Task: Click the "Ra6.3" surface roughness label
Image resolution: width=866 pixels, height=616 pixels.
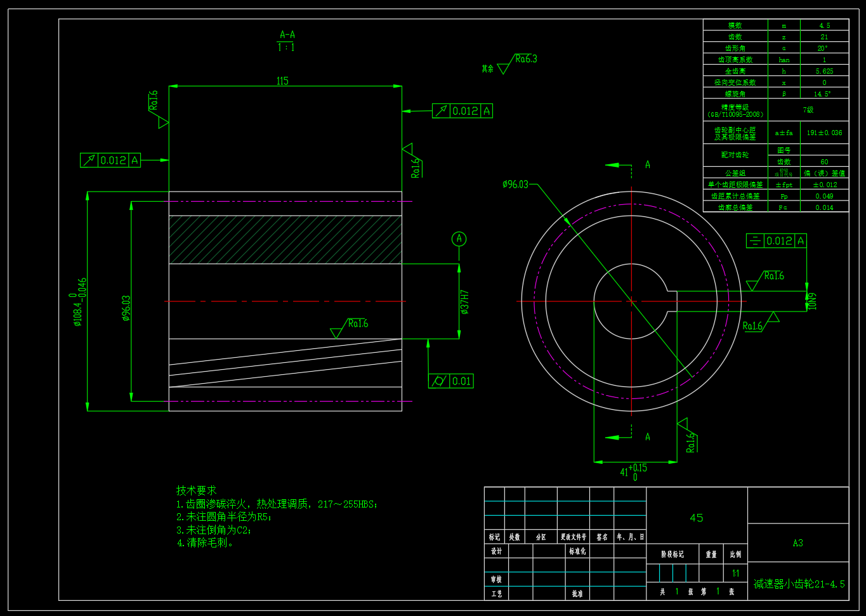Action: (x=526, y=59)
